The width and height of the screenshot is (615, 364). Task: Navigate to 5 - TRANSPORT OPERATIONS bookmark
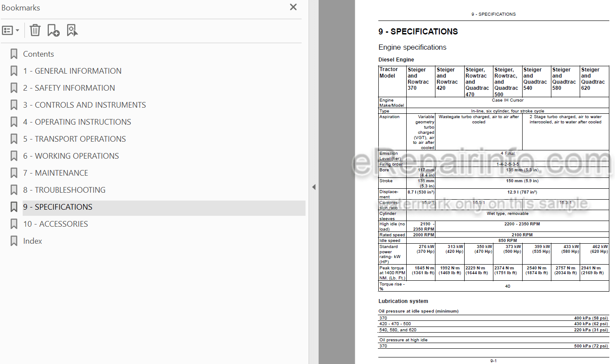tap(75, 139)
